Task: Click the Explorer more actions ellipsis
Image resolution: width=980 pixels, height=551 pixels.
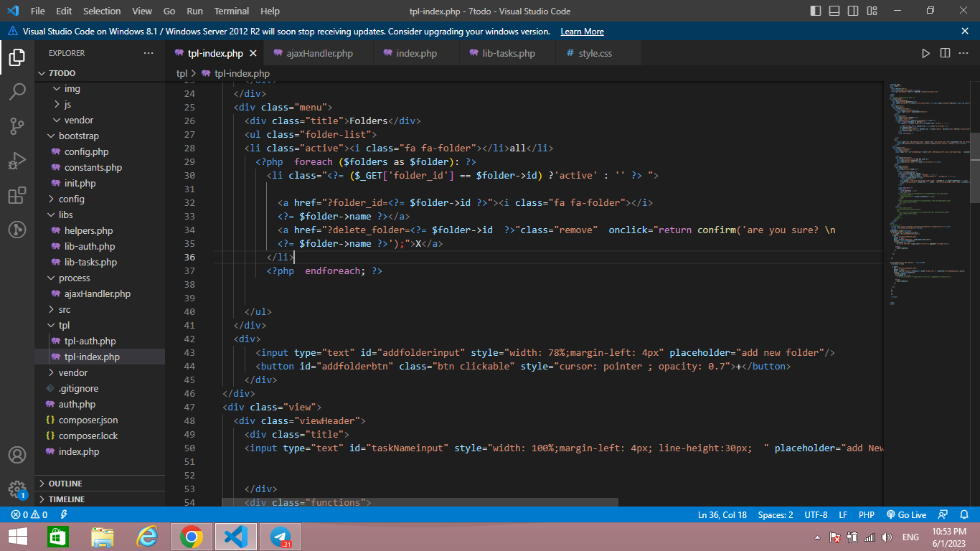Action: coord(149,53)
